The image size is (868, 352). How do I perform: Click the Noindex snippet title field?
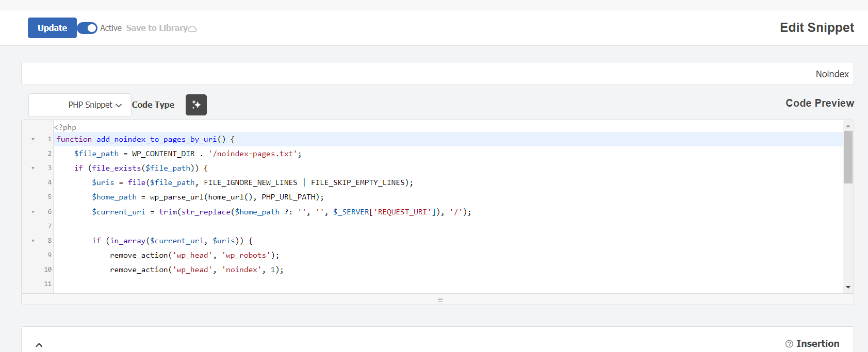pyautogui.click(x=437, y=74)
